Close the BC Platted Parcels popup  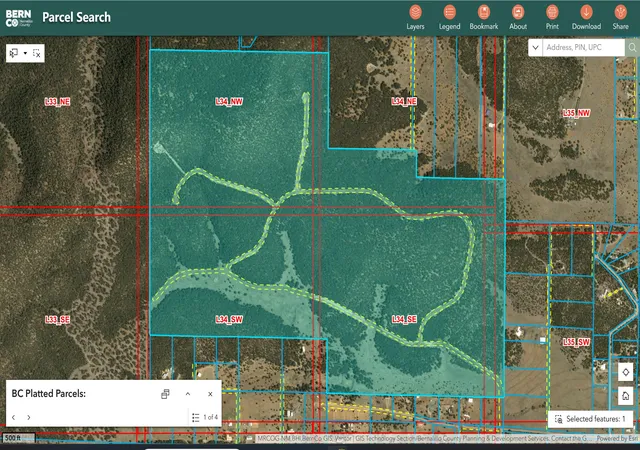[x=210, y=394]
